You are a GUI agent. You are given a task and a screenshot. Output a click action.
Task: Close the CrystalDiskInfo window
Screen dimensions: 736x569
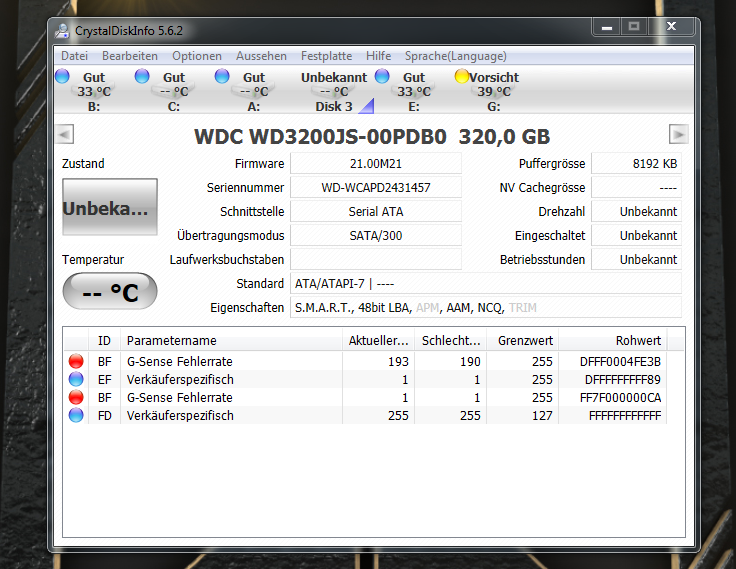tap(672, 27)
